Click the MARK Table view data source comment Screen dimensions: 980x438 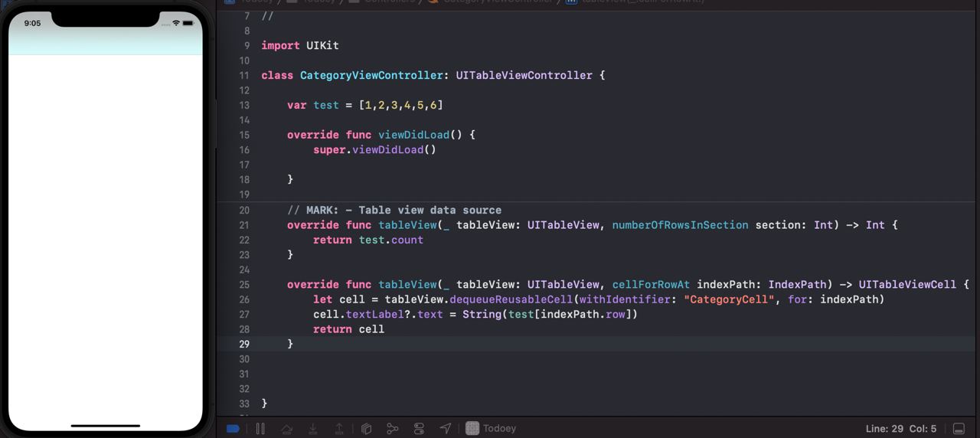click(x=394, y=210)
